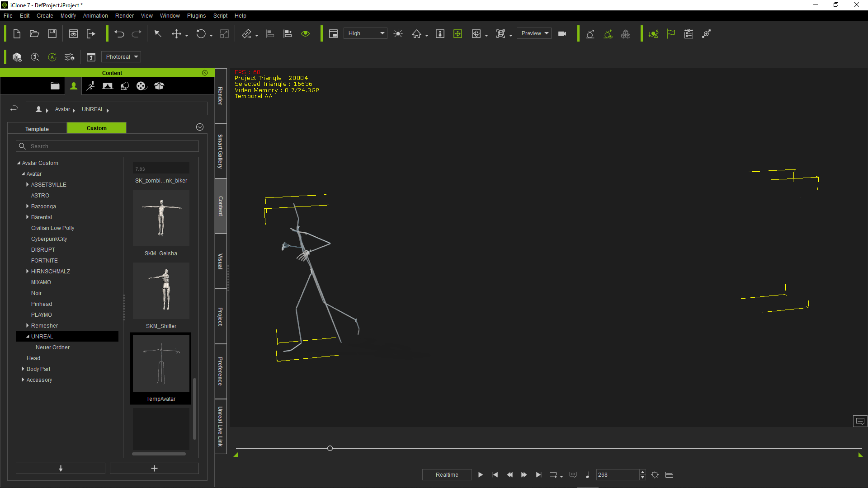Select the arrow Select tool
This screenshot has height=488, width=868.
click(x=158, y=34)
